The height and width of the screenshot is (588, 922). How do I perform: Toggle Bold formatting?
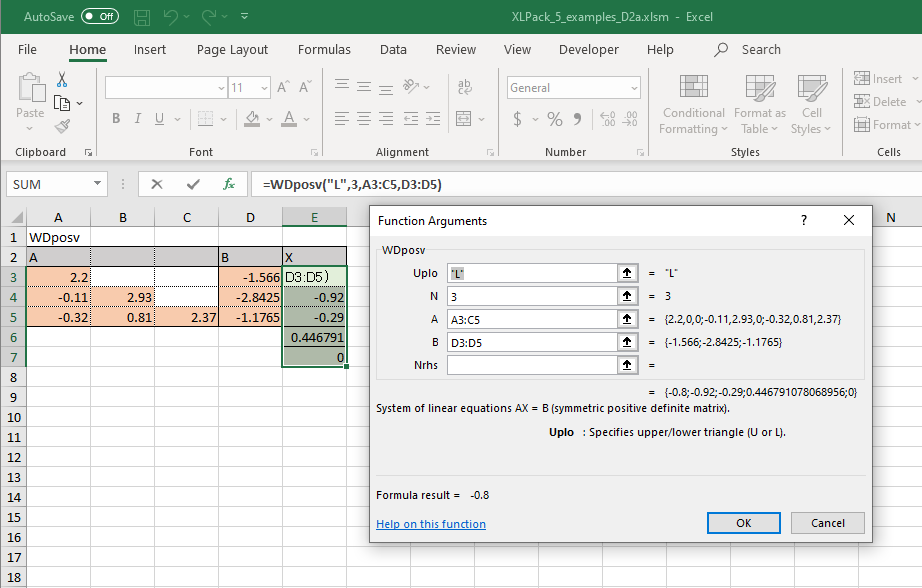(116, 119)
